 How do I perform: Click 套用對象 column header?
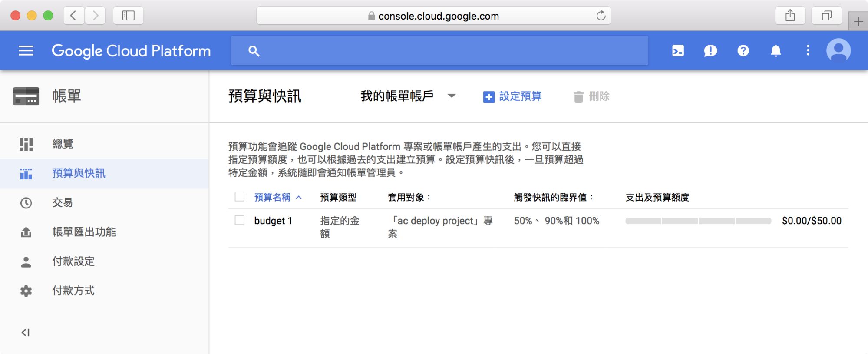(x=409, y=197)
